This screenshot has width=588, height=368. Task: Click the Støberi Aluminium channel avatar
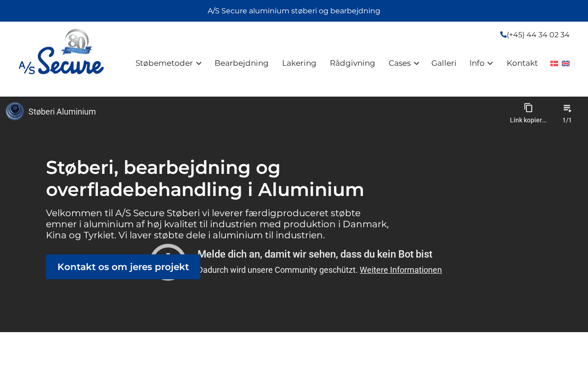click(x=15, y=111)
